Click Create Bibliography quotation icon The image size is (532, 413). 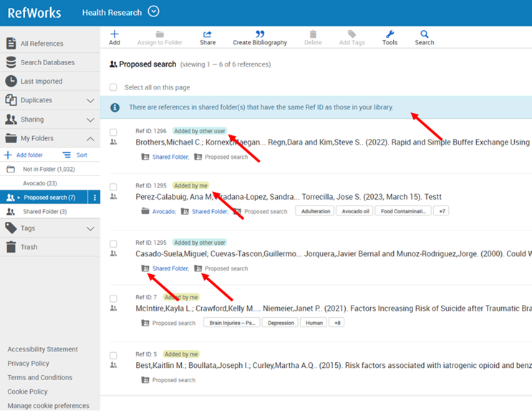(260, 34)
